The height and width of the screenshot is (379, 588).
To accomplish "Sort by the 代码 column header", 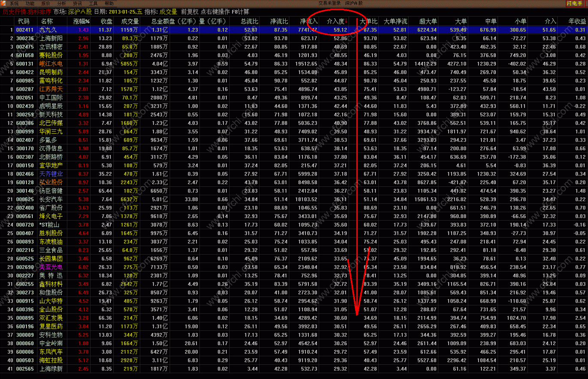I will point(24,21).
